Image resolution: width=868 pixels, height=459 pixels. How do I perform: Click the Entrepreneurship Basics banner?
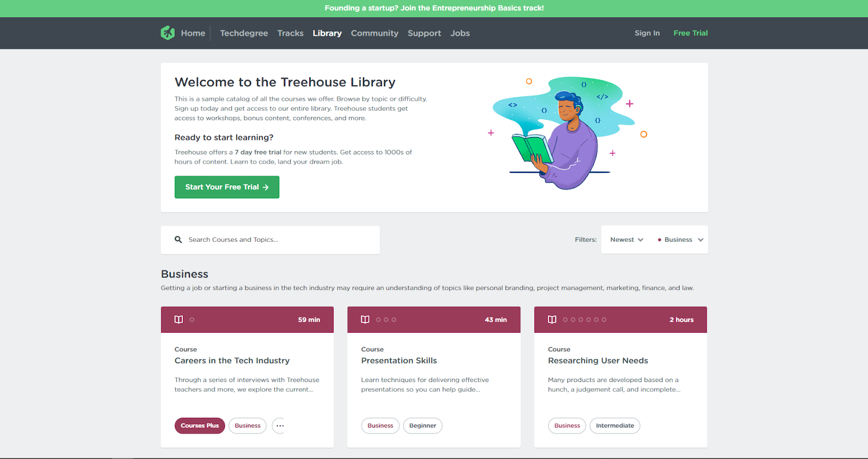point(434,8)
